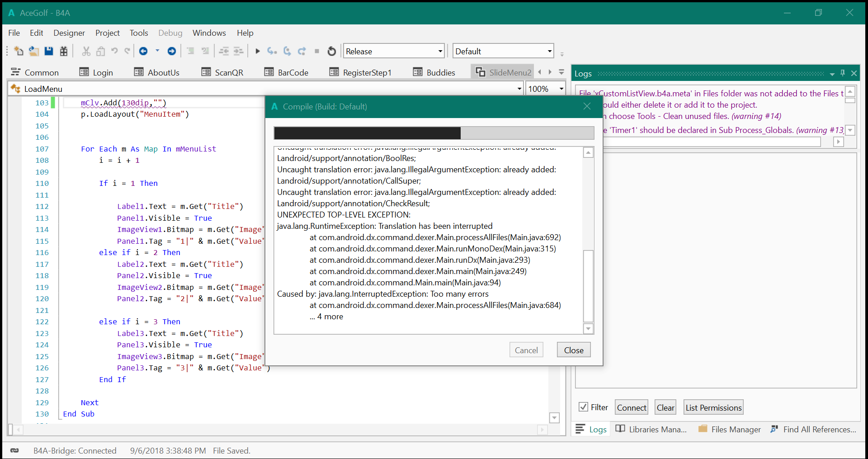Screen dimensions: 868x459
Task: Navigate forward with the blue forward arrow
Action: (172, 51)
